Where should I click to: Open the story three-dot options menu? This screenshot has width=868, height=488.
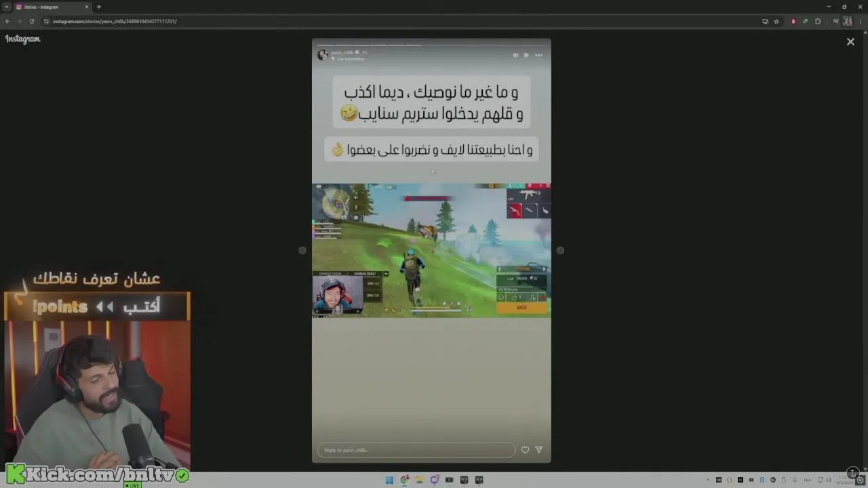coord(538,56)
